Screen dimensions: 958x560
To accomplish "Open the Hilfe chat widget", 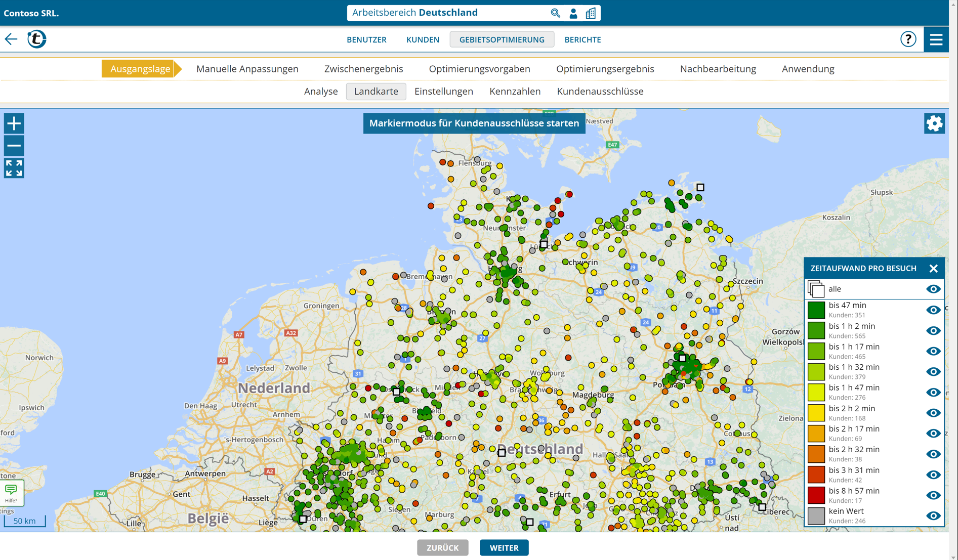I will pyautogui.click(x=11, y=493).
